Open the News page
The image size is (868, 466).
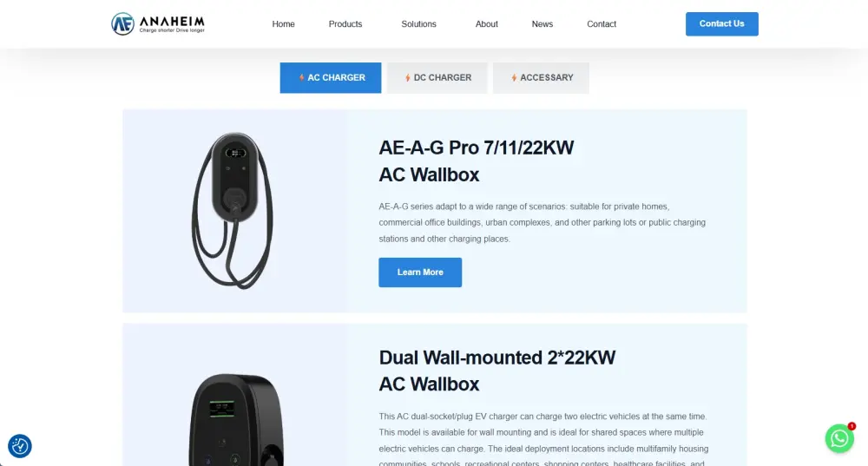pyautogui.click(x=542, y=23)
